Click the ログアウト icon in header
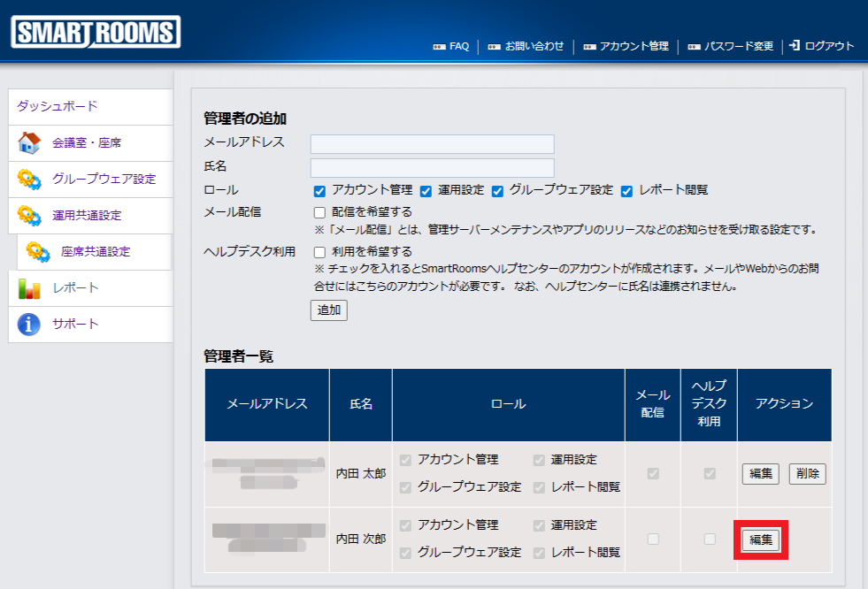 pyautogui.click(x=795, y=46)
